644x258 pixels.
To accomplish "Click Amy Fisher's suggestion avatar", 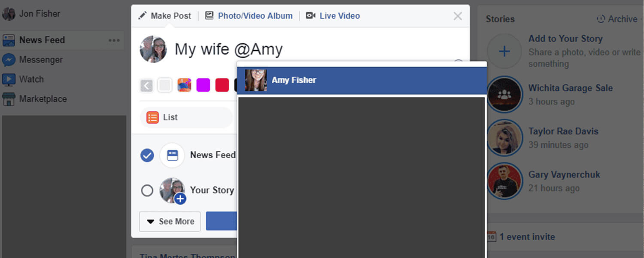I will 256,80.
